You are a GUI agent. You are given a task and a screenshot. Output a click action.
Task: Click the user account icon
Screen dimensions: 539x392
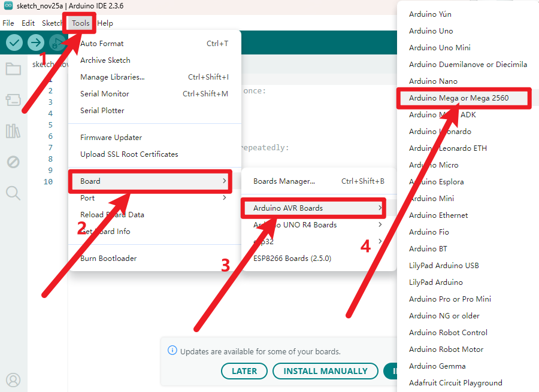[13, 380]
